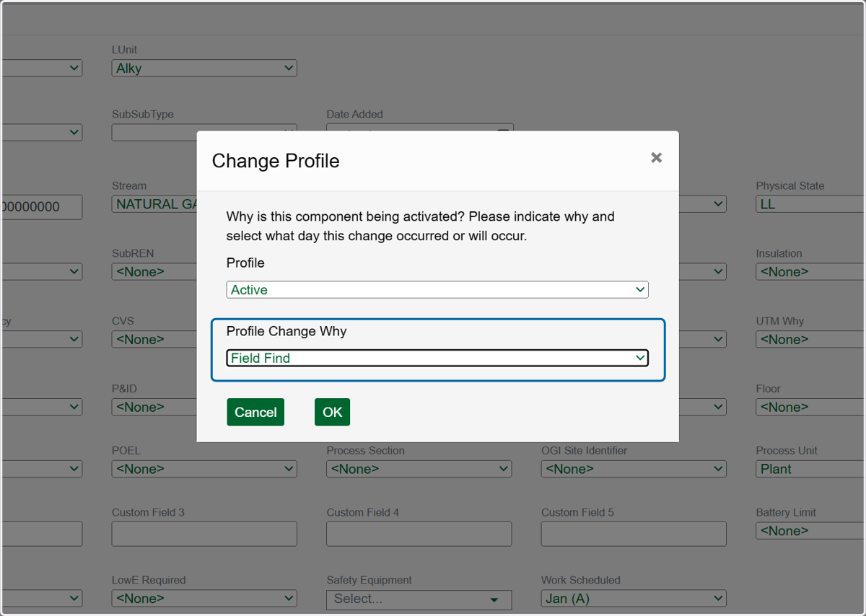Image resolution: width=866 pixels, height=616 pixels.
Task: Open the Profile dropdown showing Active
Action: [x=437, y=289]
